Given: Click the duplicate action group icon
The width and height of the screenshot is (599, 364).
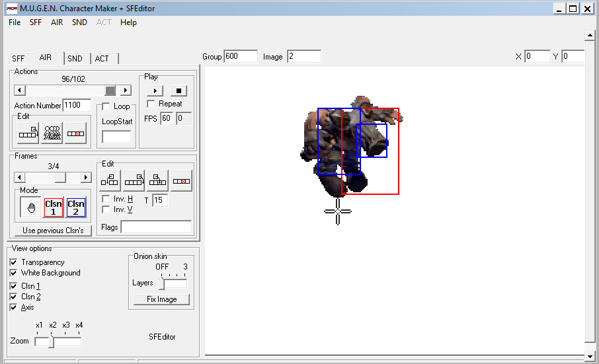Looking at the screenshot, I should [52, 133].
